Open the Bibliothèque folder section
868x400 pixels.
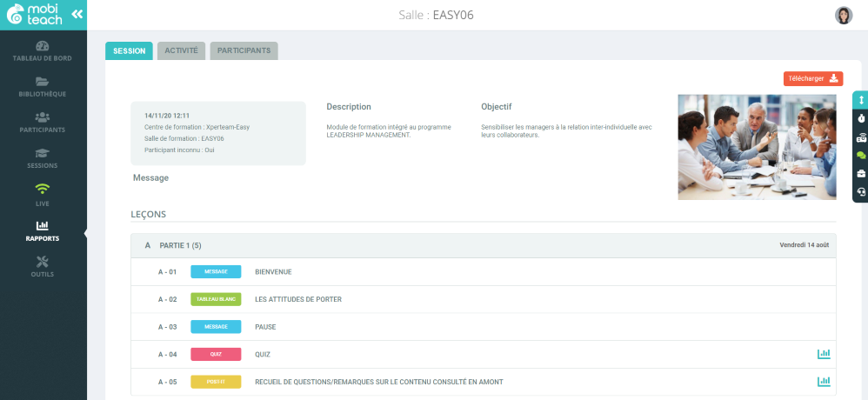(x=42, y=87)
